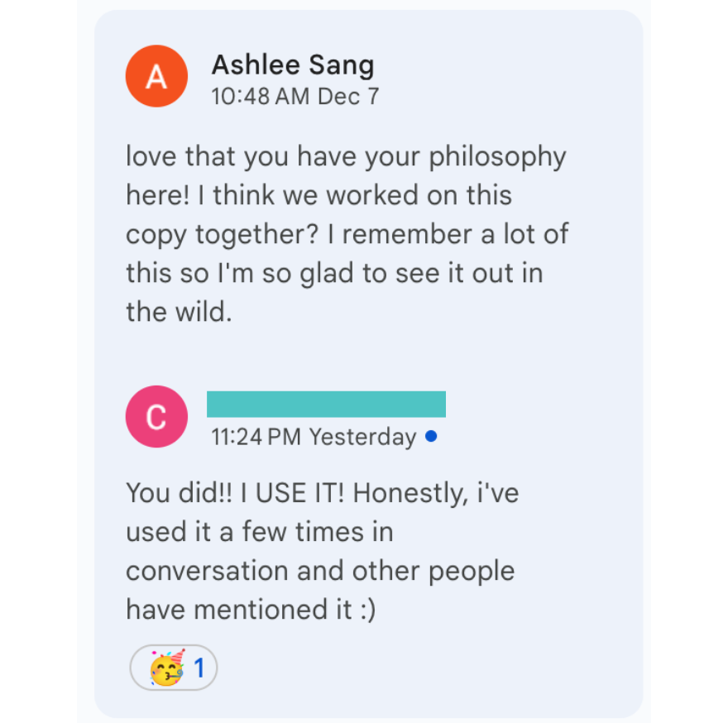
Task: Click the words "USE IT!"
Action: pyautogui.click(x=300, y=492)
